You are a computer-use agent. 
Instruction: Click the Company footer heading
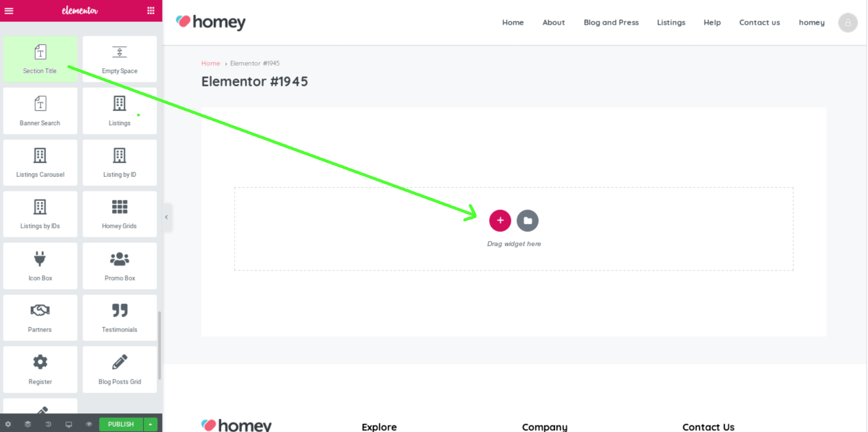click(544, 427)
